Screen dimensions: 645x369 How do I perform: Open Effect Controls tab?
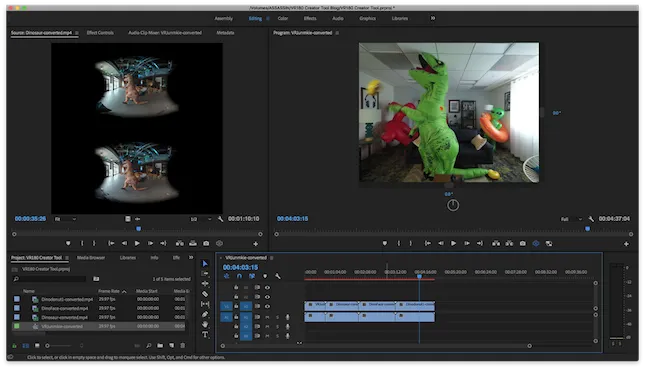100,32
